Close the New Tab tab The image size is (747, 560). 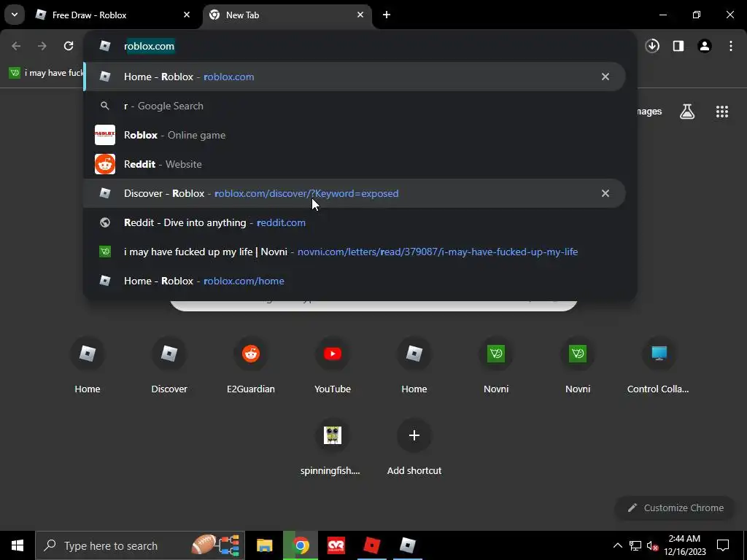click(360, 15)
